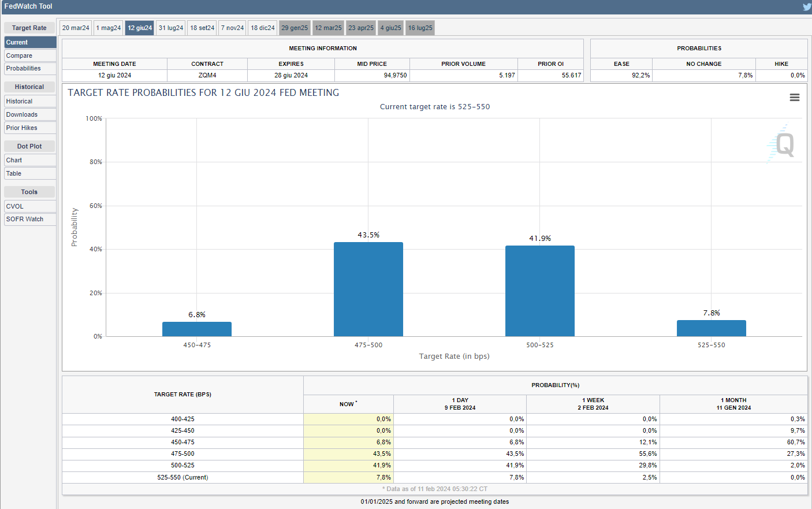Click the 475-500 bar in chart
Image resolution: width=812 pixels, height=509 pixels.
368,289
